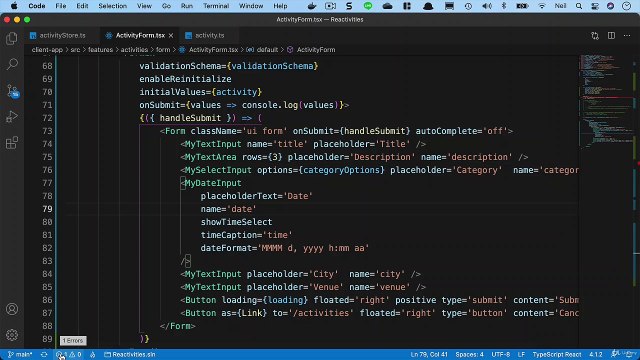Viewport: 640px width, 360px height.
Task: Click line number 79 in gutter
Action: coord(47,209)
